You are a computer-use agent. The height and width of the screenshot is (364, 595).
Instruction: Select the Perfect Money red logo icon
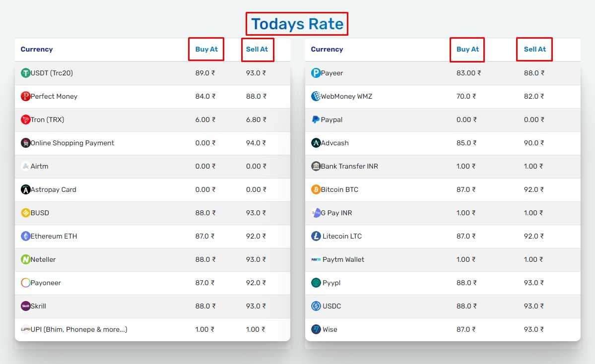pyautogui.click(x=25, y=96)
